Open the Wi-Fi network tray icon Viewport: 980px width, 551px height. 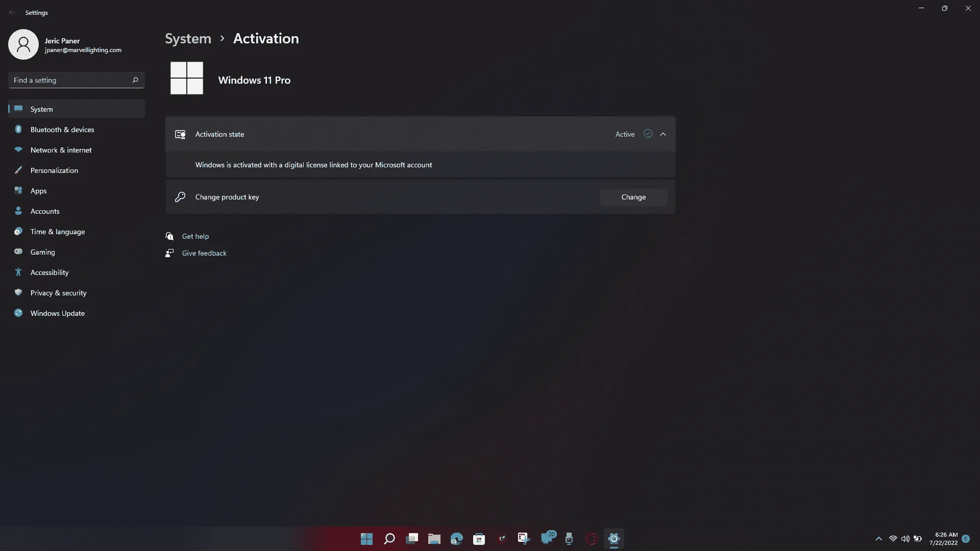pyautogui.click(x=893, y=539)
